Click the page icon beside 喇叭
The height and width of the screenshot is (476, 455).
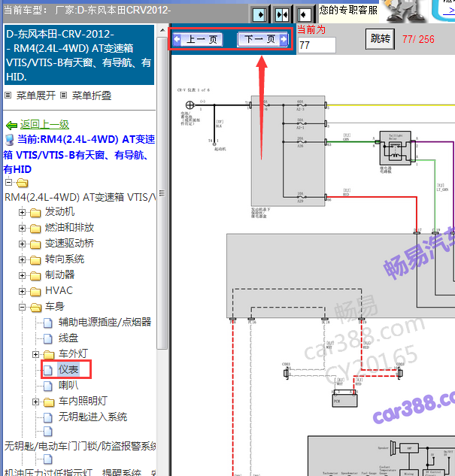(48, 387)
